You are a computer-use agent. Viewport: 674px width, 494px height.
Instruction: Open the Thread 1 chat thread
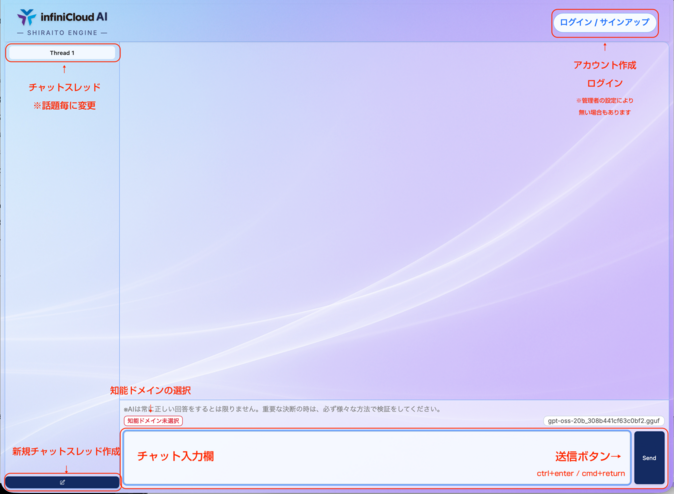coord(62,53)
